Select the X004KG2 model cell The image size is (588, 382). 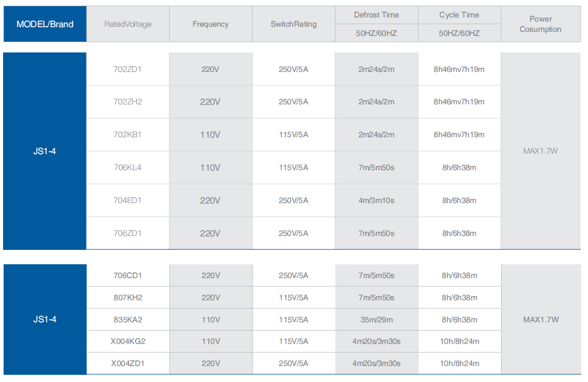(x=128, y=341)
